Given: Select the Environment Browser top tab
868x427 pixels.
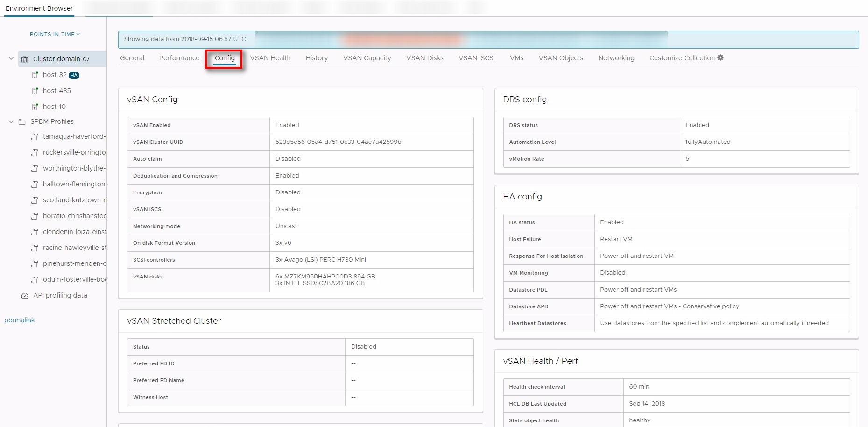Looking at the screenshot, I should [x=39, y=8].
